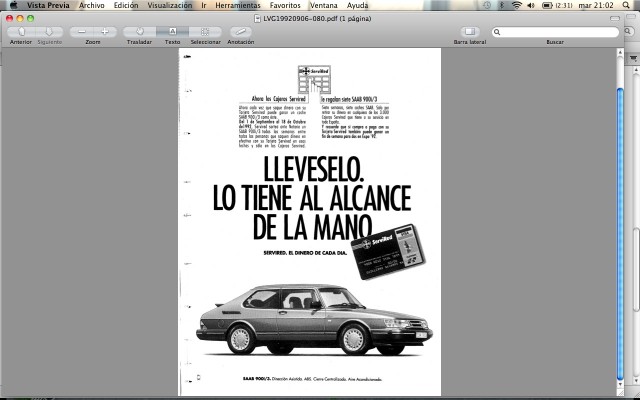Toggle the Barra lateral sidebar
Image resolution: width=640 pixels, height=400 pixels.
pos(470,32)
